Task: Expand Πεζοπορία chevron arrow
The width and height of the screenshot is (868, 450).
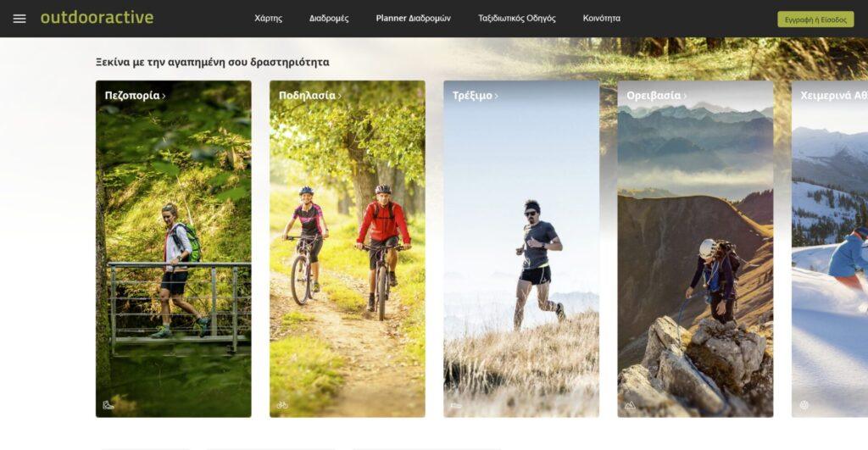Action: pyautogui.click(x=164, y=97)
